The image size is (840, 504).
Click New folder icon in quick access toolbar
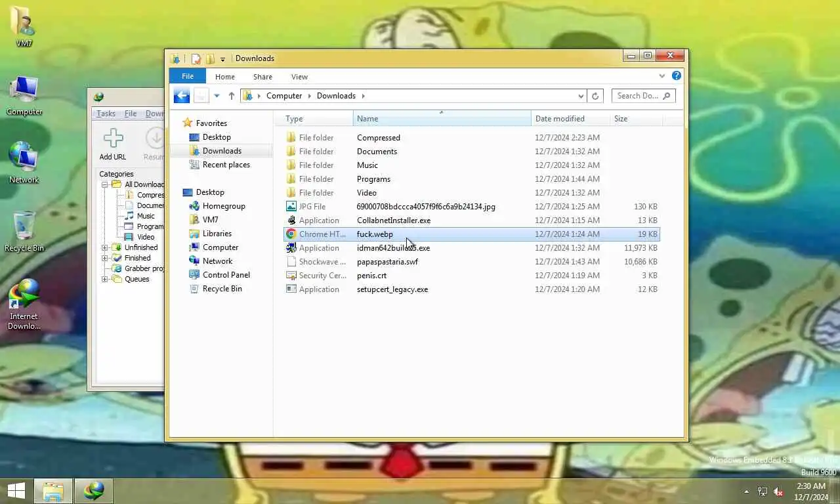[x=210, y=58]
